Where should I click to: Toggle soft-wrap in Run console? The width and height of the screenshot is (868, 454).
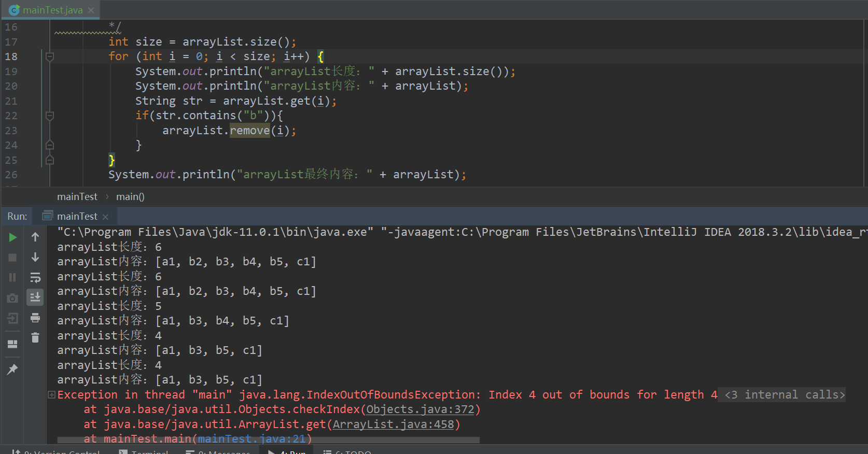[35, 277]
